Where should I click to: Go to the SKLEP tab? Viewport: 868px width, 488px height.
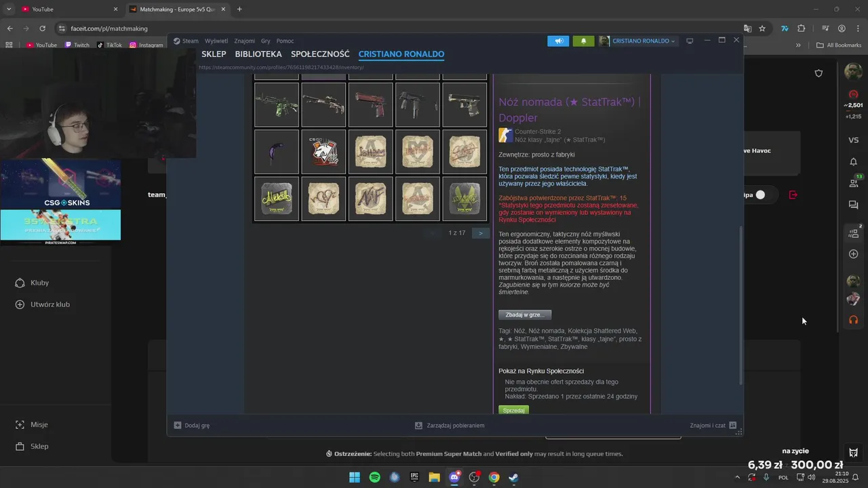[x=214, y=54]
